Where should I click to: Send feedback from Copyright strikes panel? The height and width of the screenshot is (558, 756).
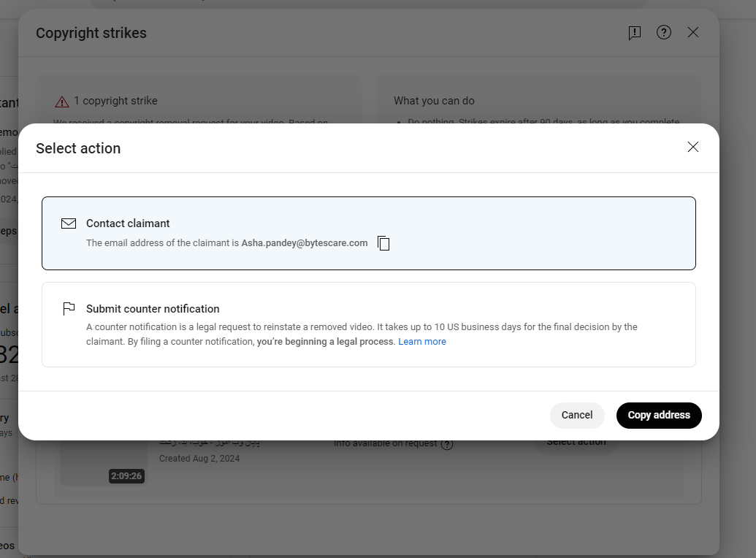pos(635,33)
